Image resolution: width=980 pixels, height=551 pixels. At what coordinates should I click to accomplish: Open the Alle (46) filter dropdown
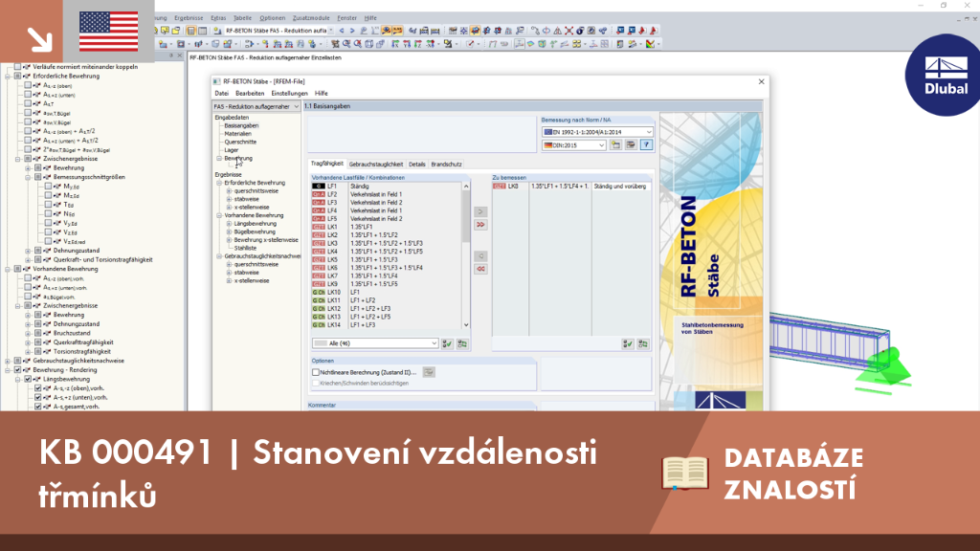(375, 343)
